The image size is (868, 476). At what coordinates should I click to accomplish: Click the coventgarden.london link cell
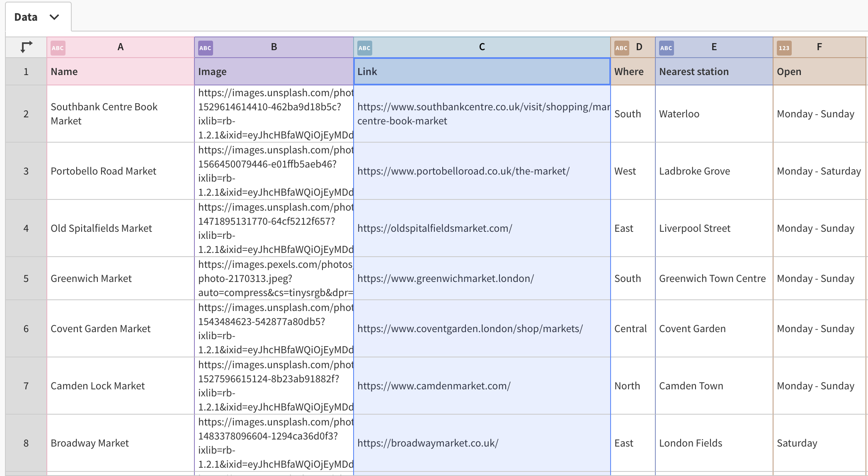[x=482, y=329]
